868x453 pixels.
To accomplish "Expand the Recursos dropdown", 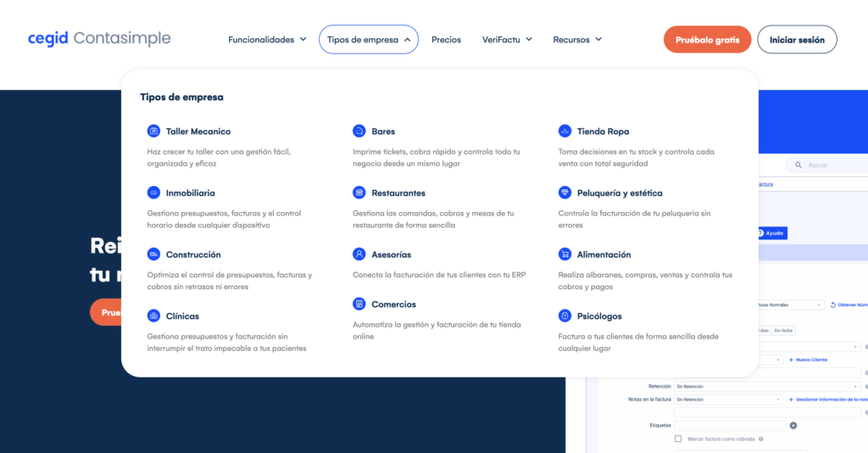I will 577,40.
